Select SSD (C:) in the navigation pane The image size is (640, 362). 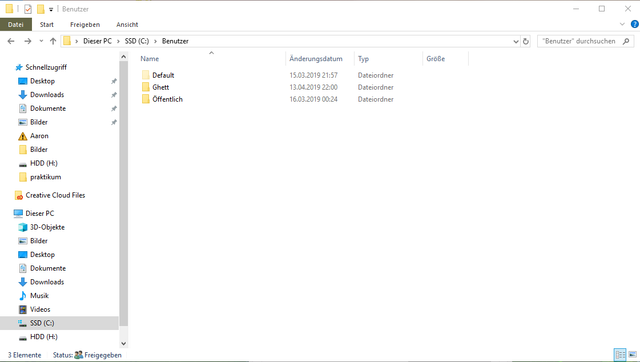tap(59, 323)
